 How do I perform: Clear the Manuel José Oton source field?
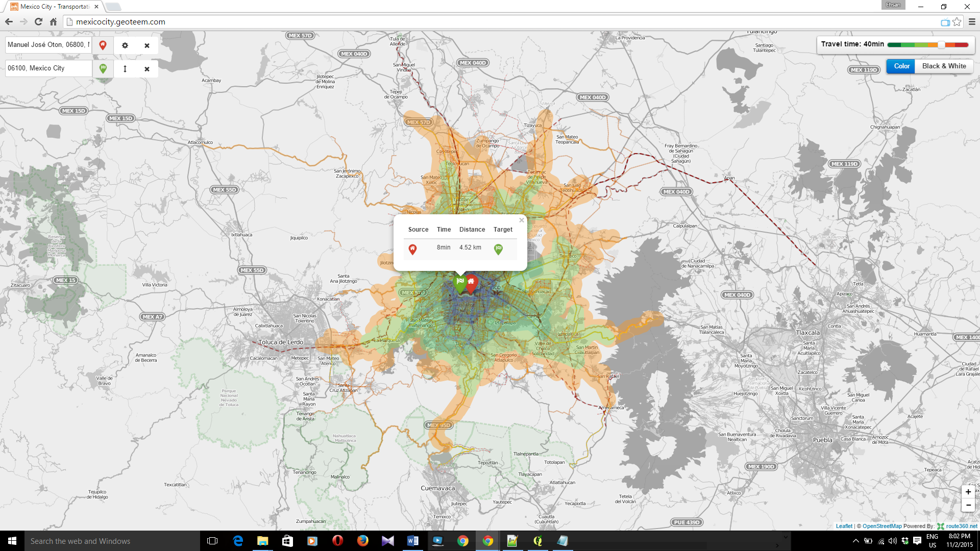point(147,45)
